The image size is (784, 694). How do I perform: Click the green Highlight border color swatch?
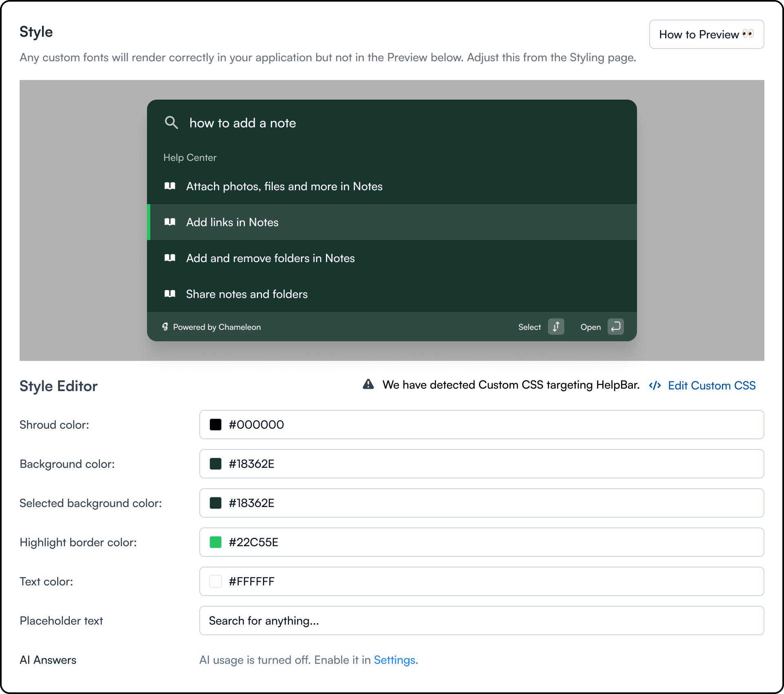[216, 542]
